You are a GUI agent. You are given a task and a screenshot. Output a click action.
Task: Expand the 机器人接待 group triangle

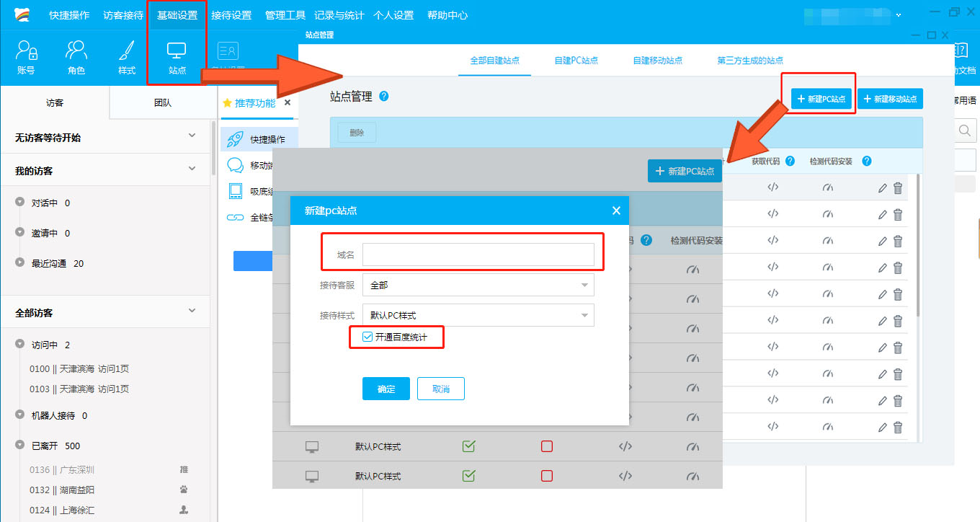coord(20,415)
